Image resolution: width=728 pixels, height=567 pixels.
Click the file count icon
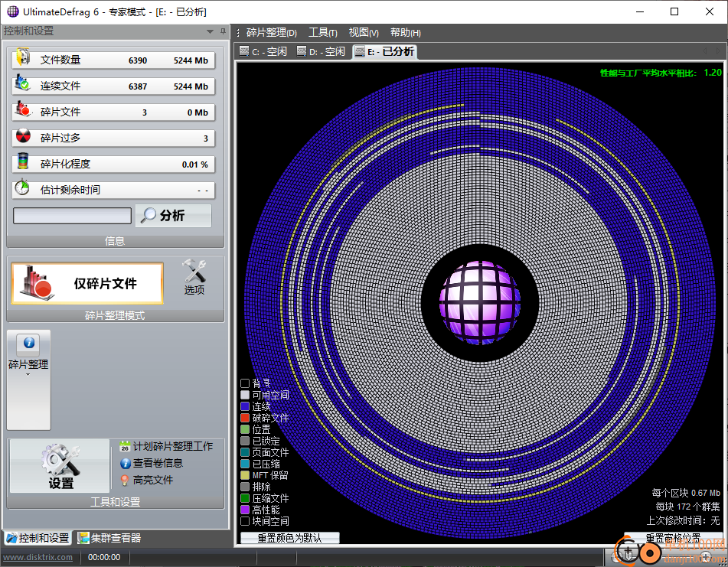23,57
